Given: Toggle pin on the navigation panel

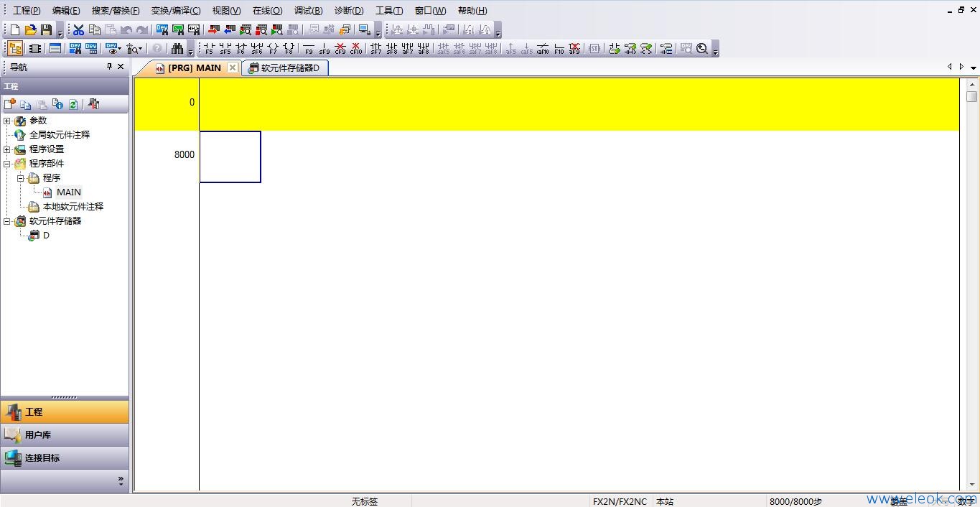Looking at the screenshot, I should [x=109, y=67].
